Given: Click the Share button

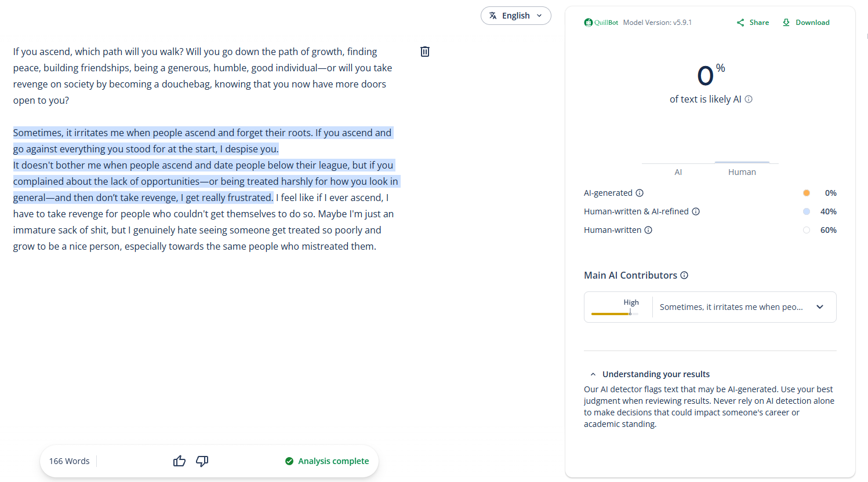Looking at the screenshot, I should click(753, 23).
